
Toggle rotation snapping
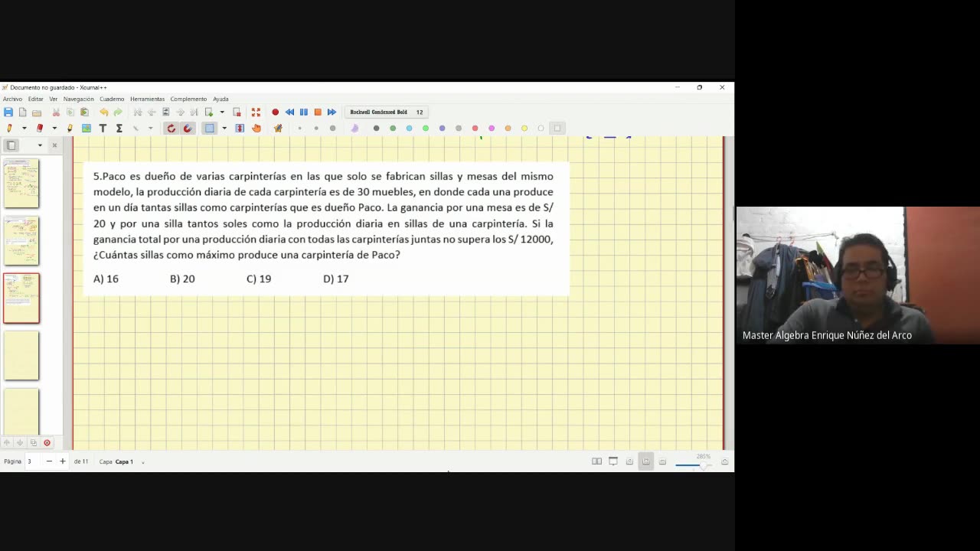pyautogui.click(x=171, y=129)
